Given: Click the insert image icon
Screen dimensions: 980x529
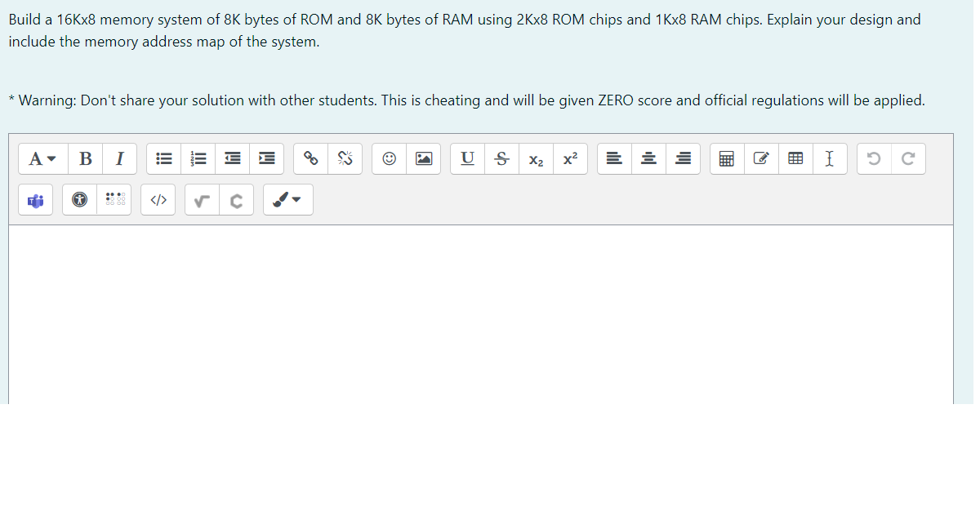Looking at the screenshot, I should pyautogui.click(x=424, y=158).
